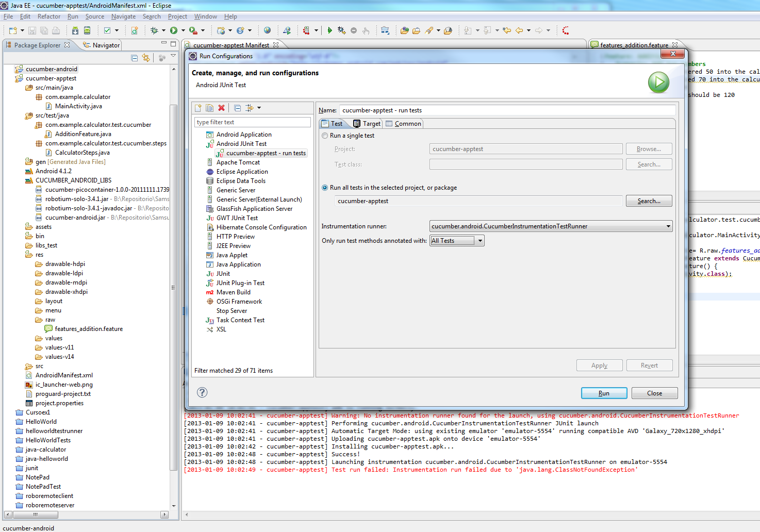Click the 'type filter text' field
The image size is (760, 532).
252,122
